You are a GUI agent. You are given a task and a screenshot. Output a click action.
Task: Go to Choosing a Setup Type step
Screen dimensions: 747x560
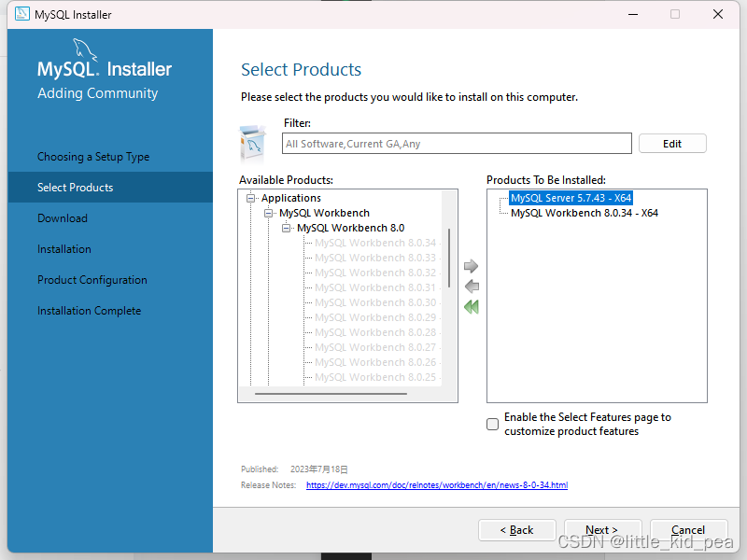pos(93,157)
